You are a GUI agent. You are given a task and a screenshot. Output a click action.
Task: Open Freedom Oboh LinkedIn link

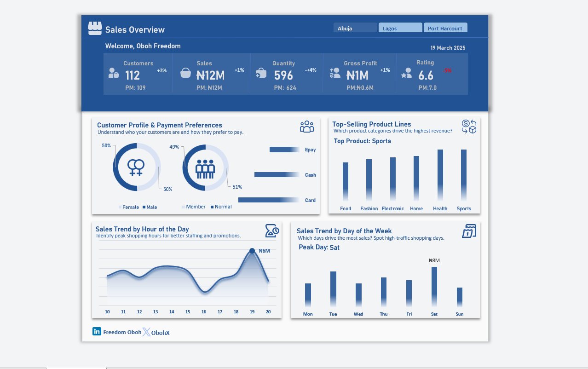click(x=122, y=332)
